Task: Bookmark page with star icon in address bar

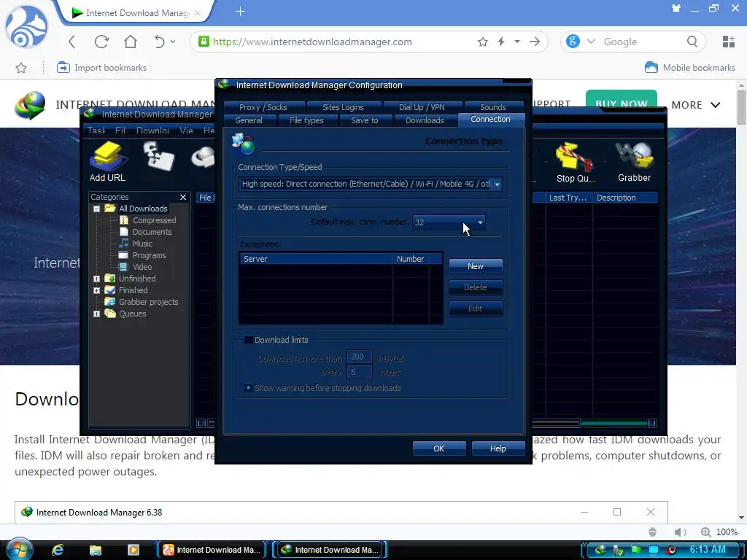Action: point(483,42)
